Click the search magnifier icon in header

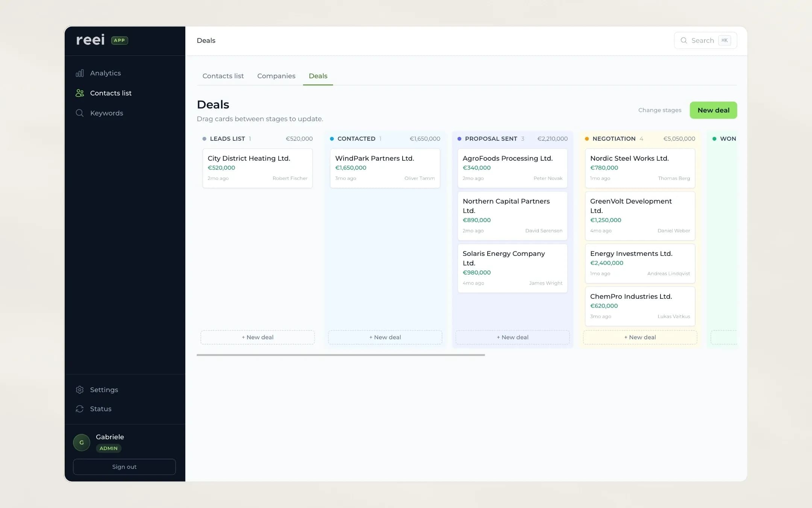[684, 40]
